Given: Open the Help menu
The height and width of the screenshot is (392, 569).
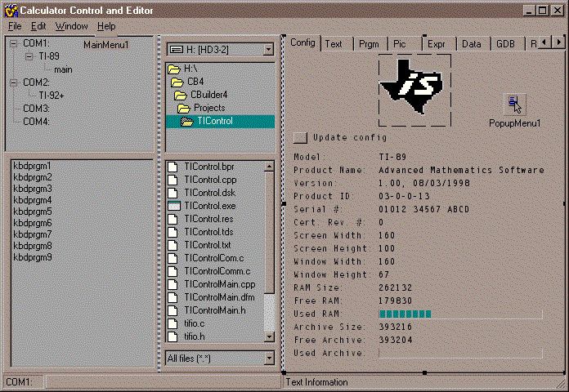Looking at the screenshot, I should click(x=106, y=26).
